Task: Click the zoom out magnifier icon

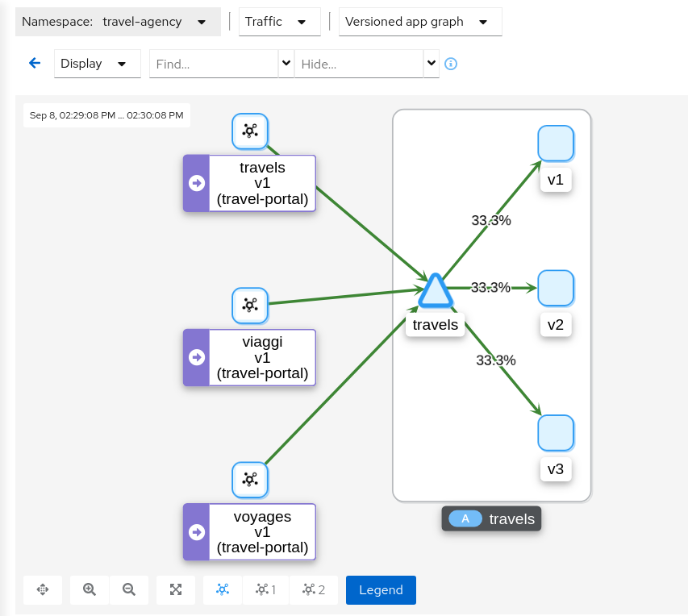Action: [x=129, y=589]
